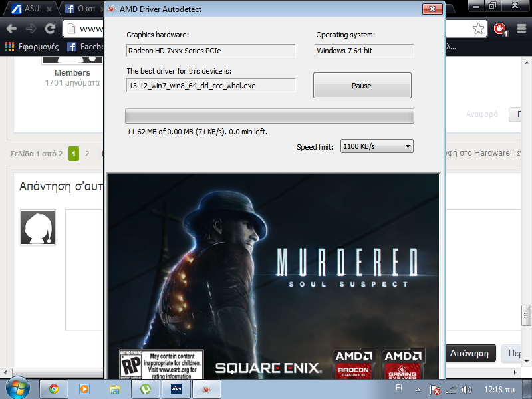
Task: Select page 1 of the forum thread
Action: pyautogui.click(x=74, y=154)
